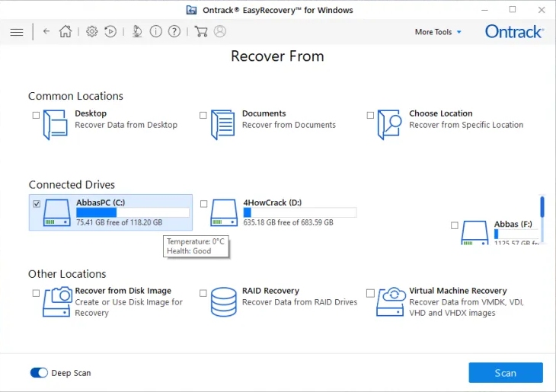Start the Scan button
Image resolution: width=556 pixels, height=392 pixels.
coord(506,372)
